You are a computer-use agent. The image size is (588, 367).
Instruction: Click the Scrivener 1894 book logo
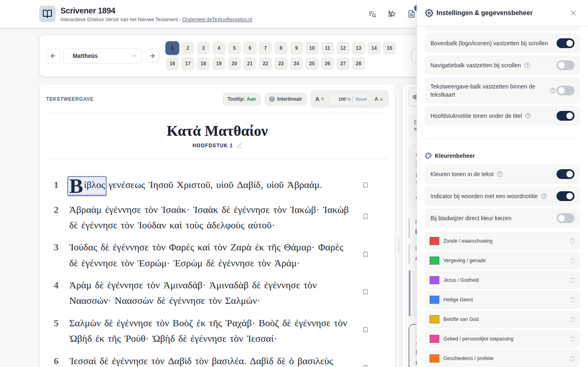[47, 14]
